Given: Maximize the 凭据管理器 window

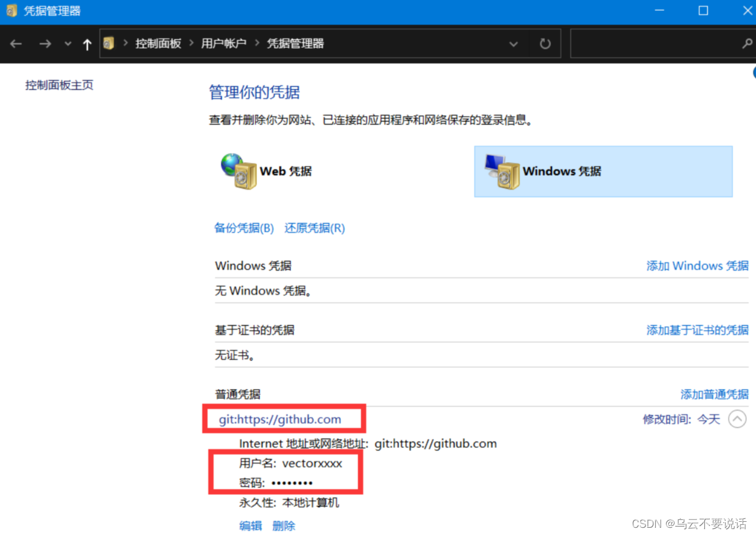Looking at the screenshot, I should coord(703,11).
